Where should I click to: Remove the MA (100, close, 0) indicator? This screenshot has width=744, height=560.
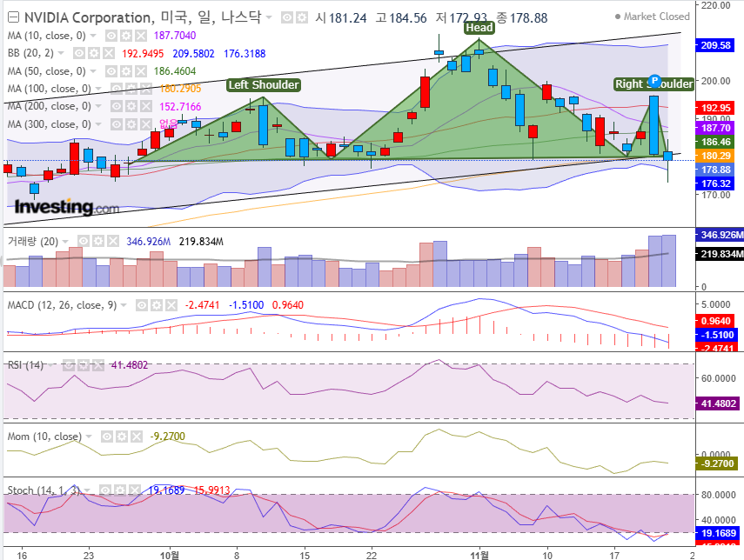tap(145, 89)
